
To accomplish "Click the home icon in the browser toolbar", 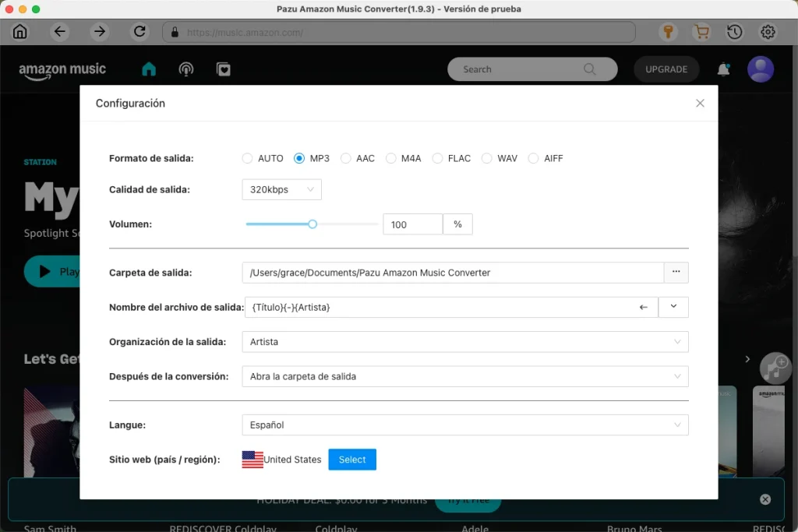I will 19,32.
